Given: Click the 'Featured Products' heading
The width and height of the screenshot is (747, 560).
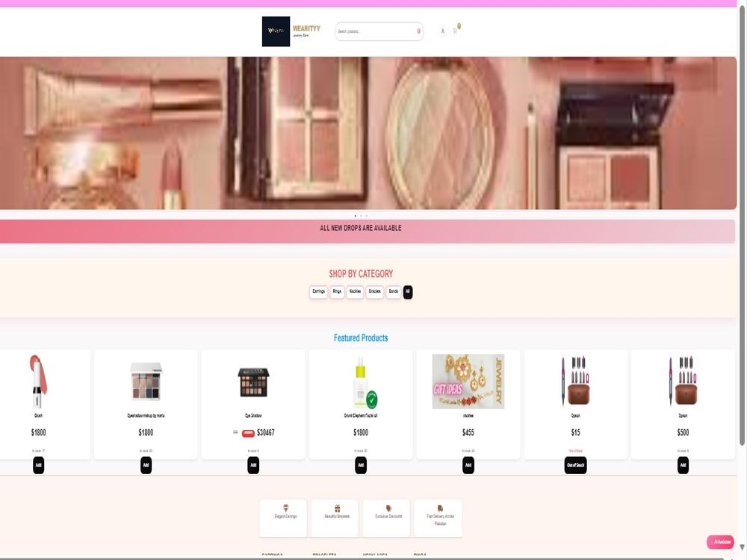Looking at the screenshot, I should point(361,338).
